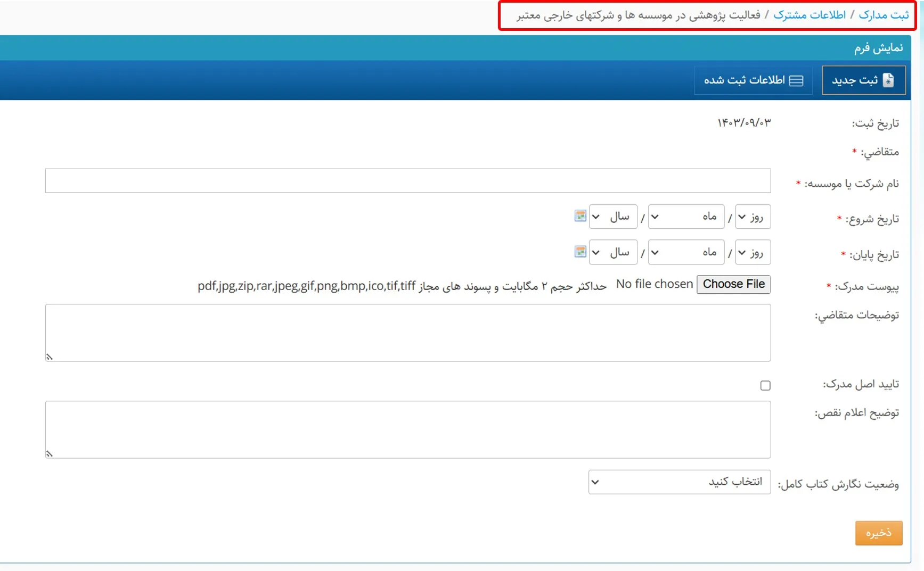Open سال dropdown for تاریخ پایان
Viewport: 924px width, 571px height.
613,252
